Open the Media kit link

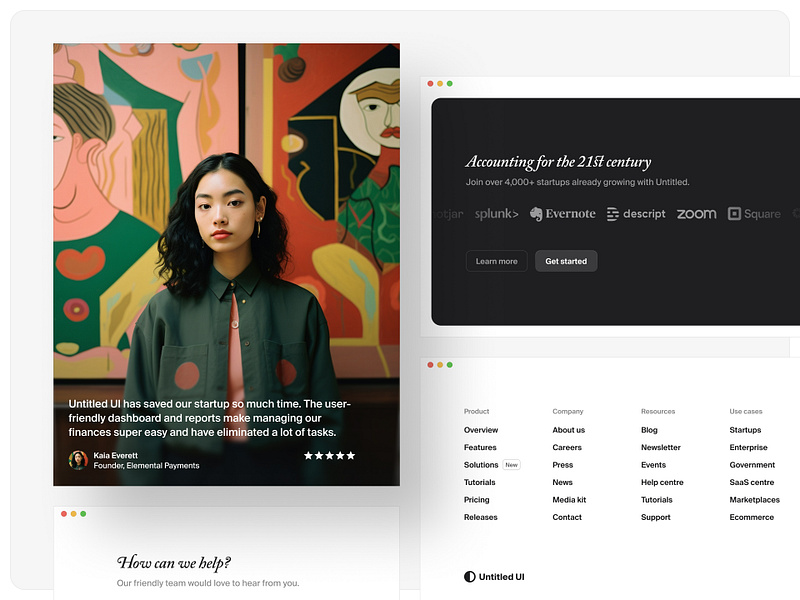[569, 499]
